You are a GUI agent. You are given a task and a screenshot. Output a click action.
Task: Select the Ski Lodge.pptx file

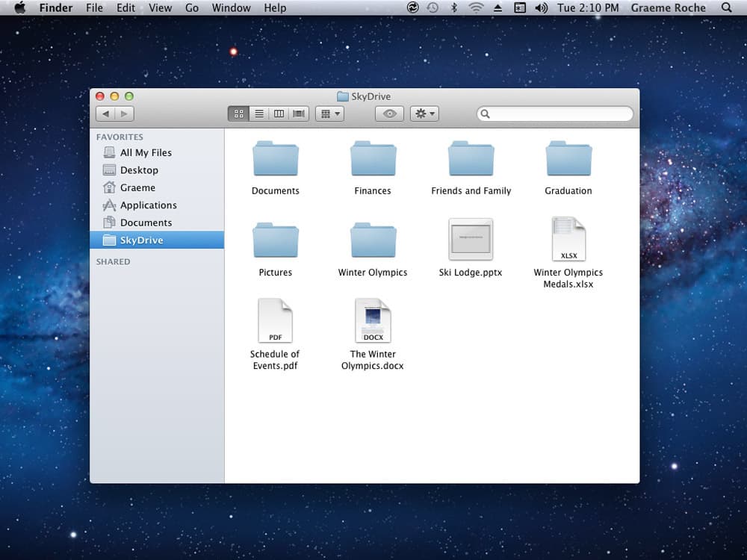471,240
